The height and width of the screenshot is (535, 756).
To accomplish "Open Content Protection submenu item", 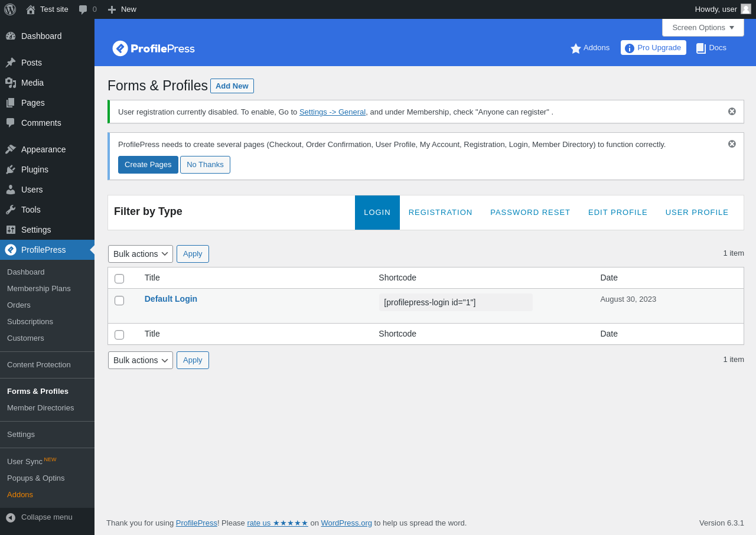I will 39,365.
